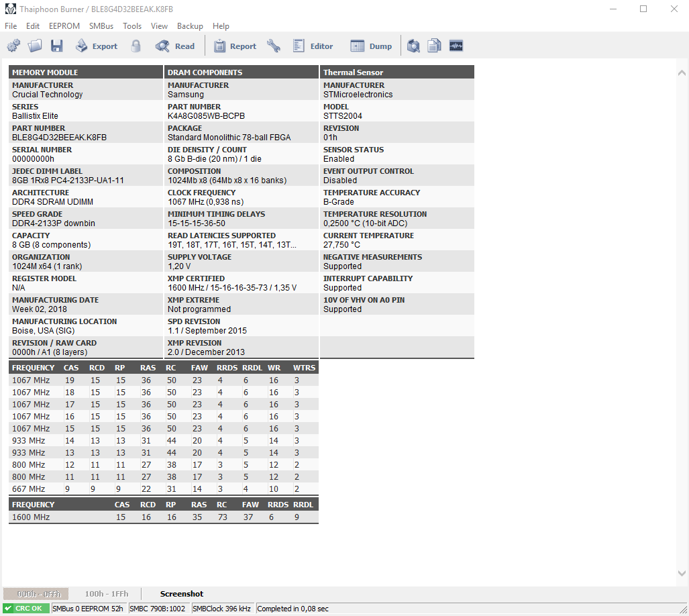Viewport: 689px width, 616px height.
Task: Click the STTS2004 sensor model value
Action: tap(343, 116)
